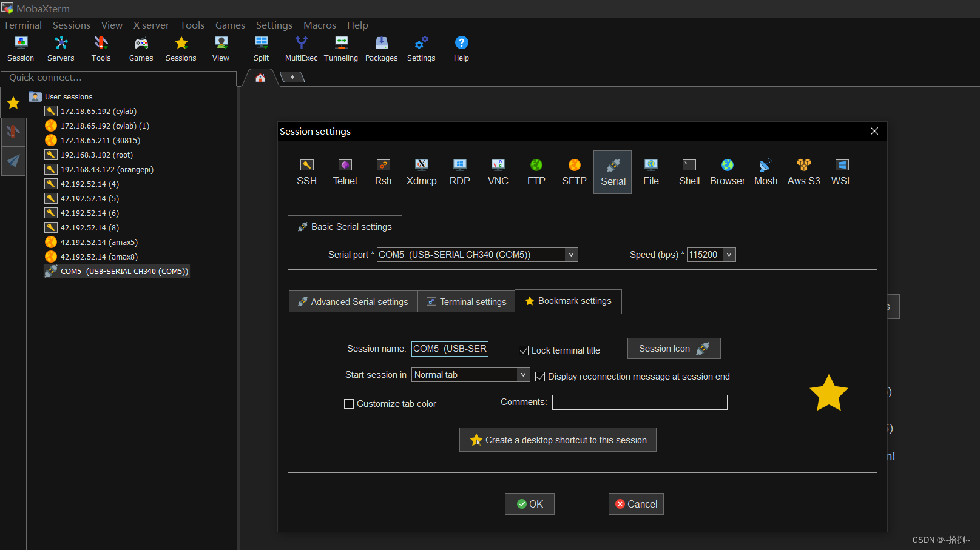Open the Tunneling toolbar icon
The width and height of the screenshot is (980, 550).
pyautogui.click(x=341, y=49)
